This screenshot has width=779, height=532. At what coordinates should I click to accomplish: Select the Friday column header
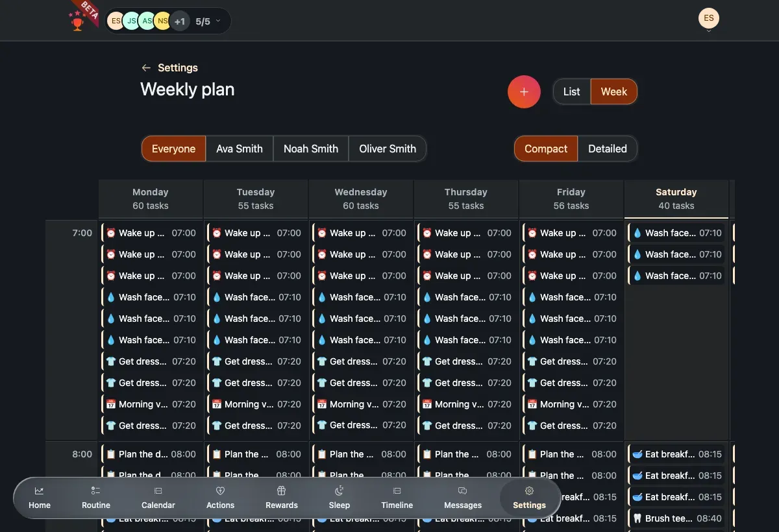(x=571, y=199)
